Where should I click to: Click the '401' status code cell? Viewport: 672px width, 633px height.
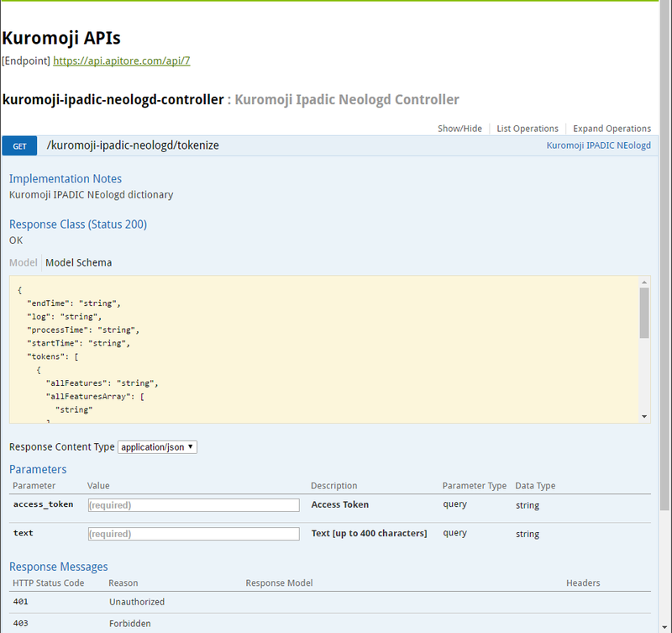coord(20,602)
